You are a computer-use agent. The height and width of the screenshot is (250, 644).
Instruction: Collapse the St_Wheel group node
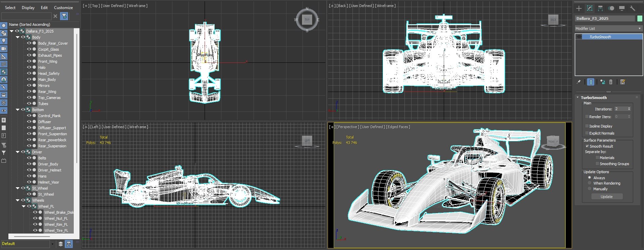[18, 188]
